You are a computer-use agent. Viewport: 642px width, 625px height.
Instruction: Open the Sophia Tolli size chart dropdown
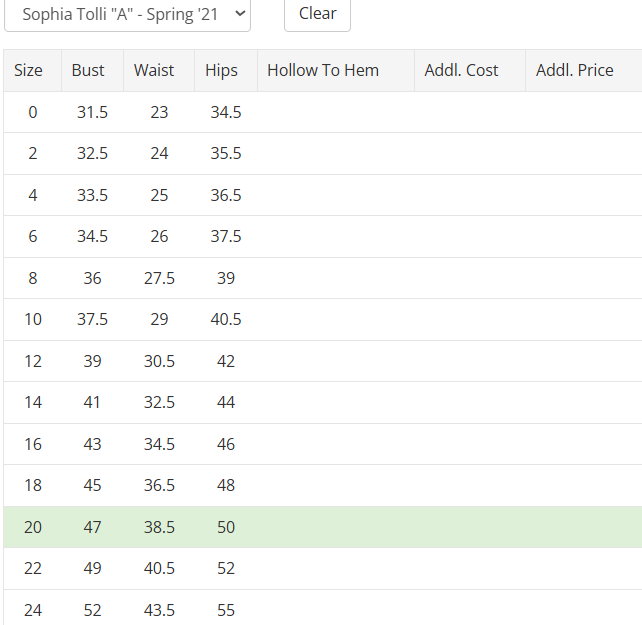tap(127, 14)
